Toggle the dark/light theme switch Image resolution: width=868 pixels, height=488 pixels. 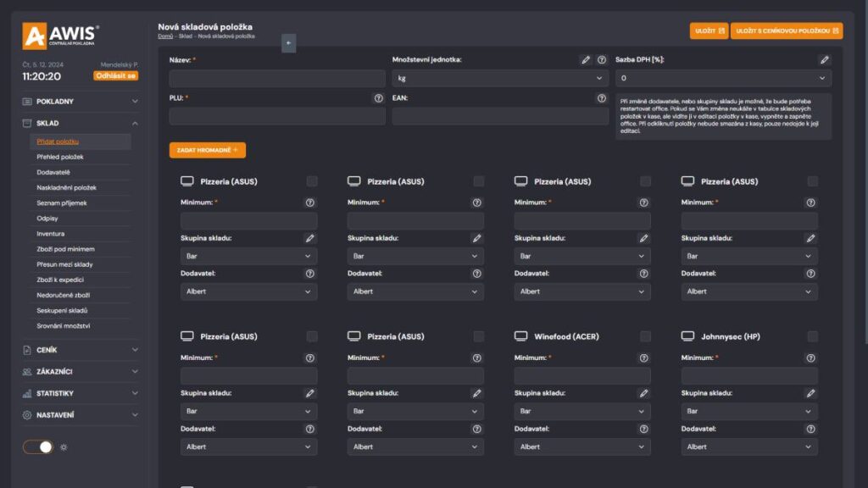[37, 447]
